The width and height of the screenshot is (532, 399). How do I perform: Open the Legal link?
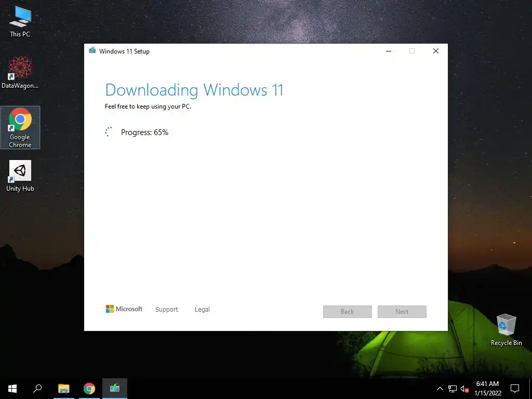[202, 309]
